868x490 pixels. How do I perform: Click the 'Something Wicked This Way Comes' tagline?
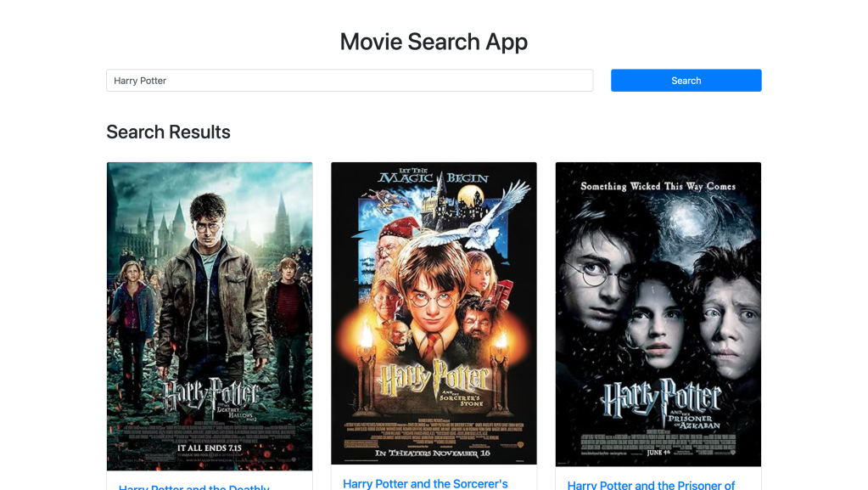pyautogui.click(x=658, y=186)
